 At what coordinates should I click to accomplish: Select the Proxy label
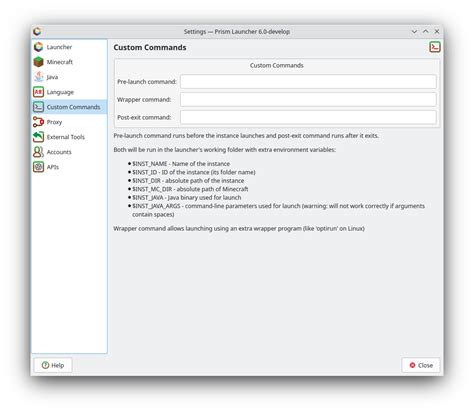coord(54,122)
